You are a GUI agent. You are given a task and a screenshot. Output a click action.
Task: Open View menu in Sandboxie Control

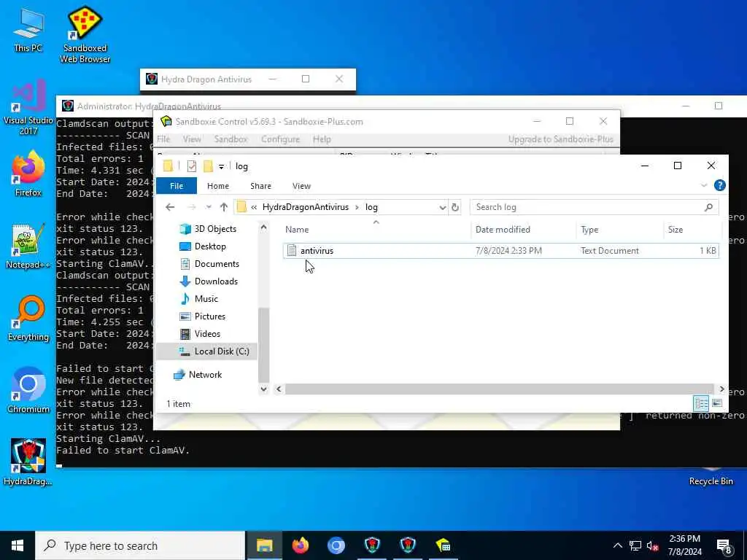pos(192,139)
